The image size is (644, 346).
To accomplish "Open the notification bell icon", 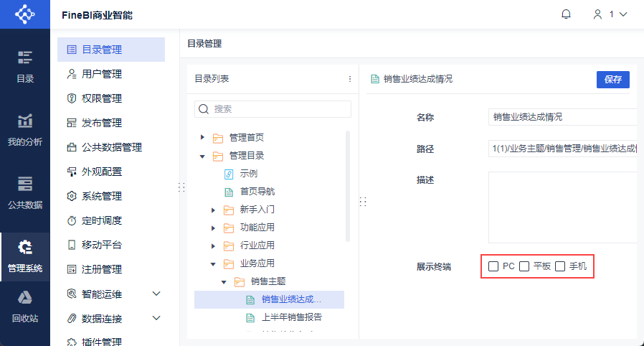I will pos(566,14).
